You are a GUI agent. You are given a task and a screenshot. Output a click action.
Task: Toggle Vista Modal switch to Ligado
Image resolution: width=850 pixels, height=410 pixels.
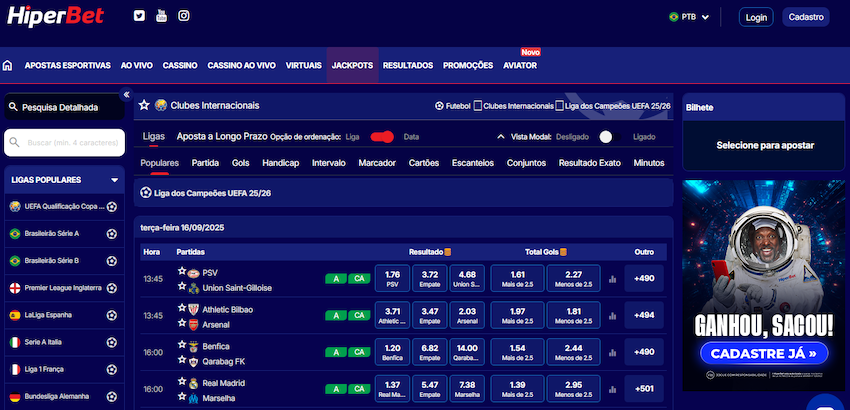pos(610,137)
